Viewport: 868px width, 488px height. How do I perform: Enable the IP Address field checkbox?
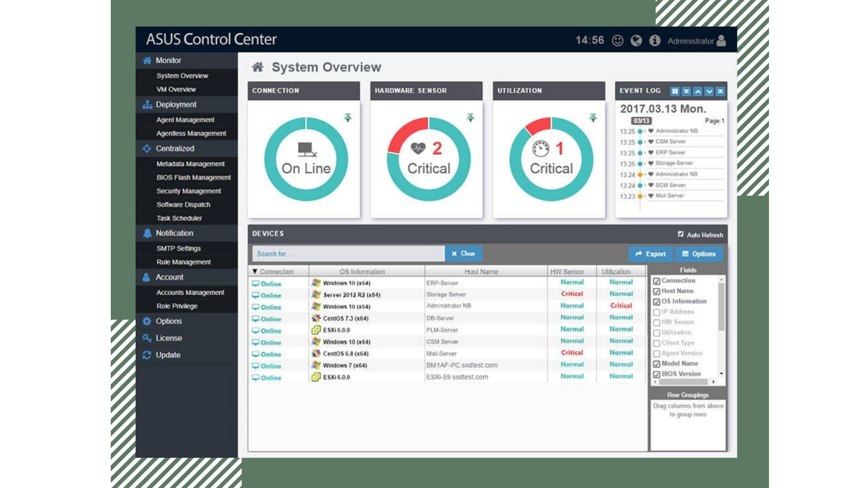(656, 312)
